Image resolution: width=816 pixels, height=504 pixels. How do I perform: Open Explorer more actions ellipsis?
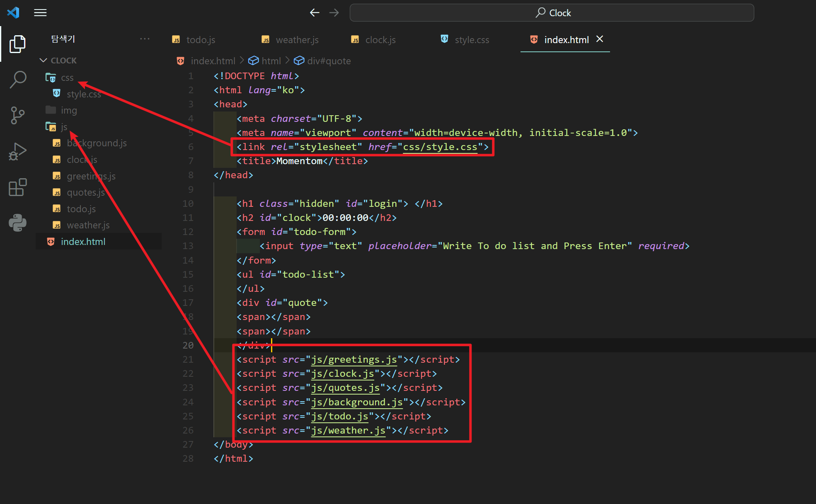point(145,39)
